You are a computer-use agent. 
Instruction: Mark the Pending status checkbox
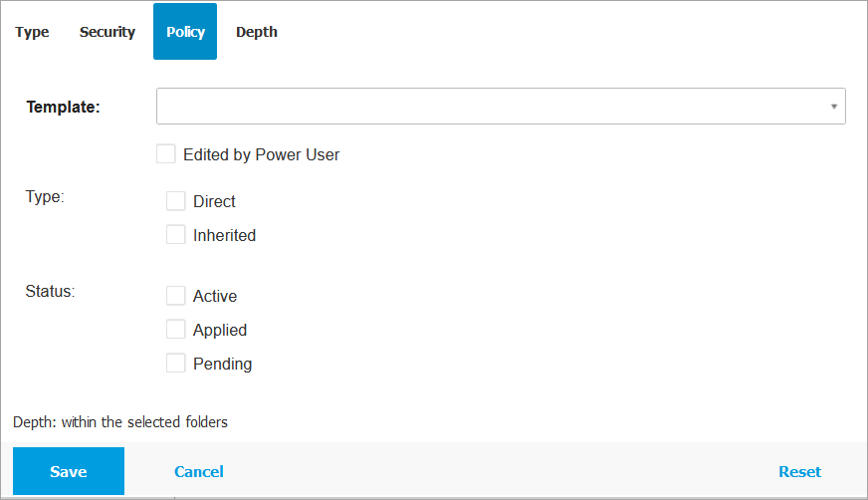(x=176, y=364)
